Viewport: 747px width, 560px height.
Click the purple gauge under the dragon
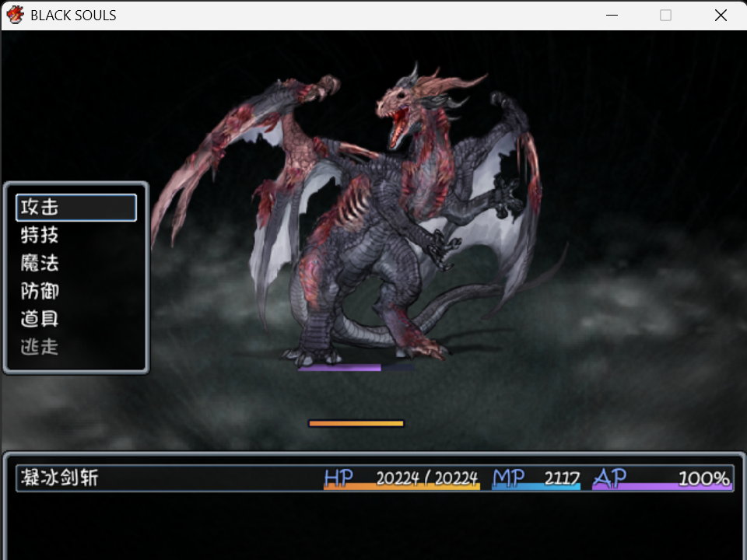click(356, 368)
